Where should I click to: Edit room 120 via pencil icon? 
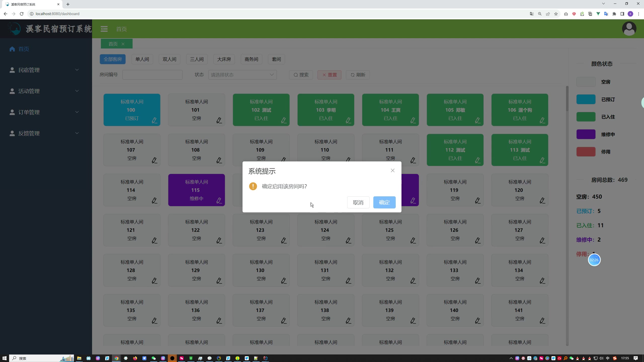(542, 201)
